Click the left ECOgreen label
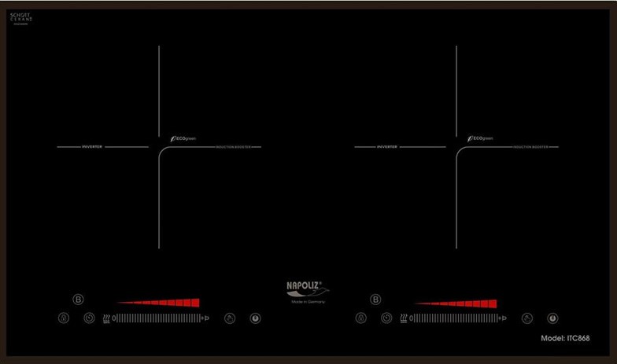 [183, 138]
